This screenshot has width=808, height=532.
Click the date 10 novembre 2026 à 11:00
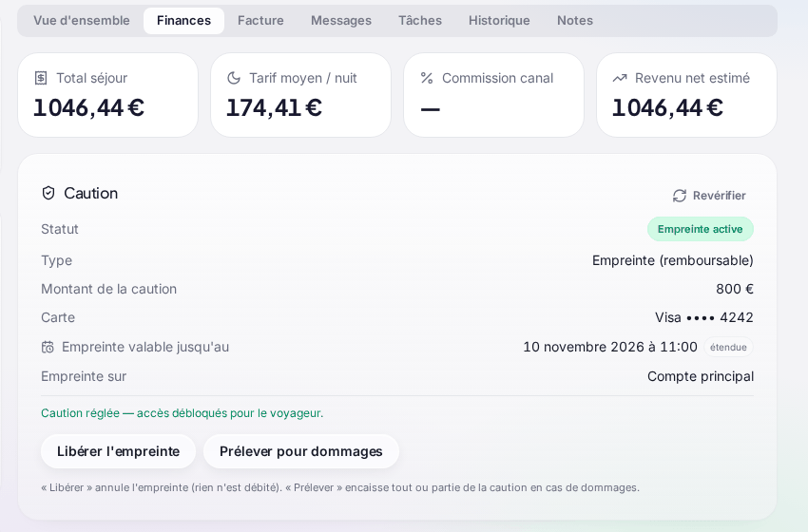[610, 347]
